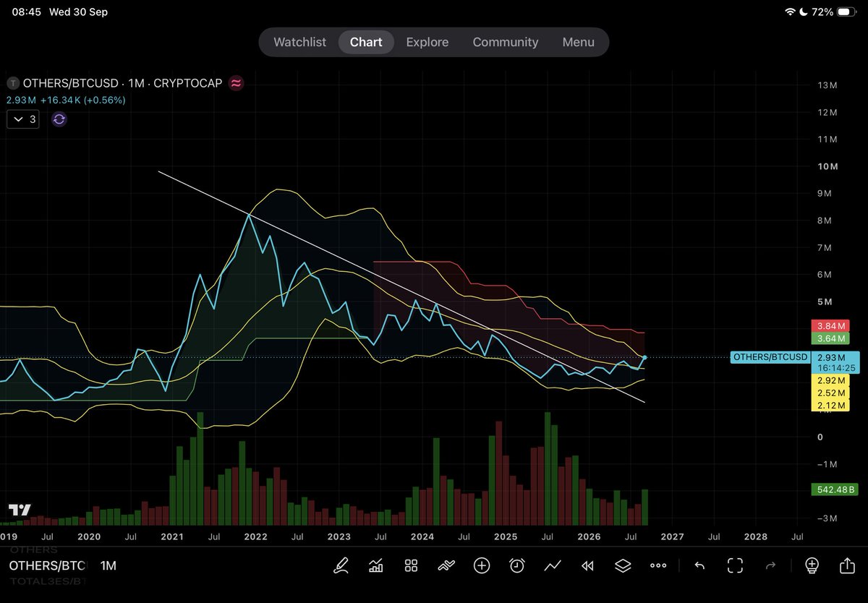Open the bar-chart-with-arrow icon in bottom toolbar
The height and width of the screenshot is (603, 868).
pyautogui.click(x=376, y=565)
